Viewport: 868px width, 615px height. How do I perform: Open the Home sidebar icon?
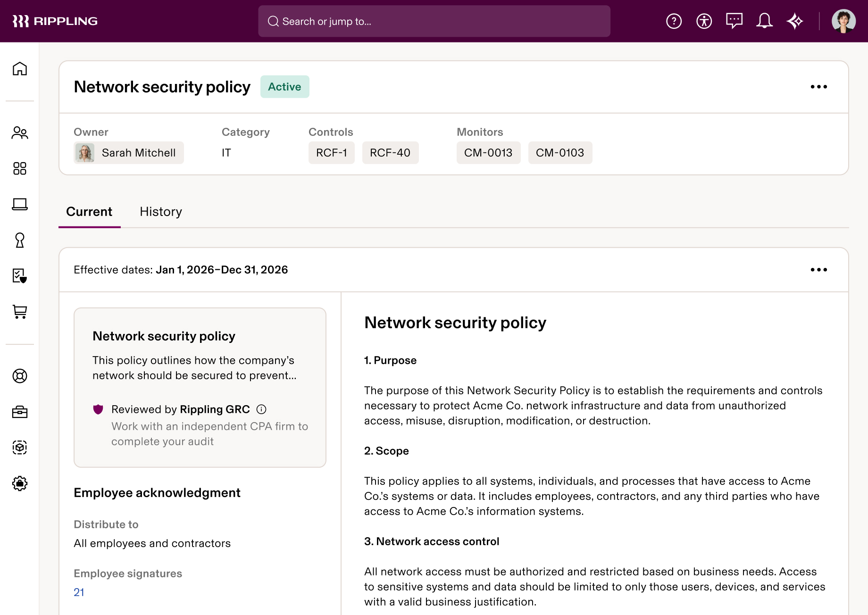click(x=20, y=69)
